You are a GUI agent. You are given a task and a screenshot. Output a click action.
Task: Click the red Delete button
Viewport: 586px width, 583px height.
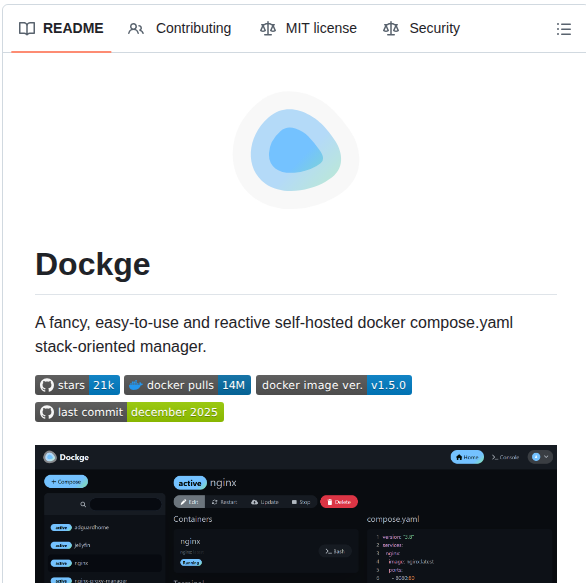point(339,502)
